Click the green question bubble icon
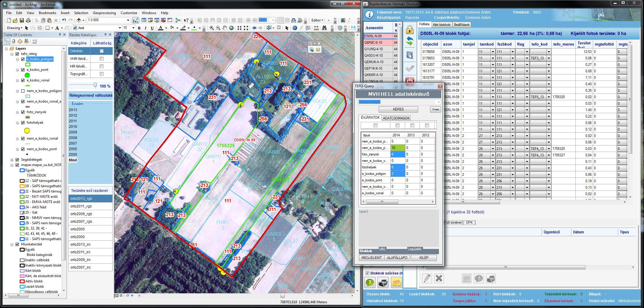The width and height of the screenshot is (644, 308). tap(370, 282)
